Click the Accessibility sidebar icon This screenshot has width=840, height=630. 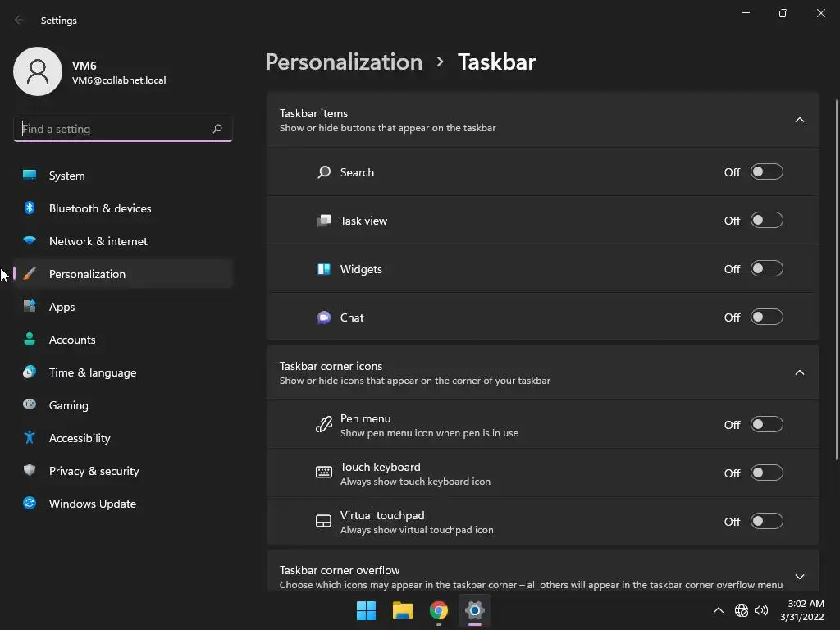tap(30, 438)
